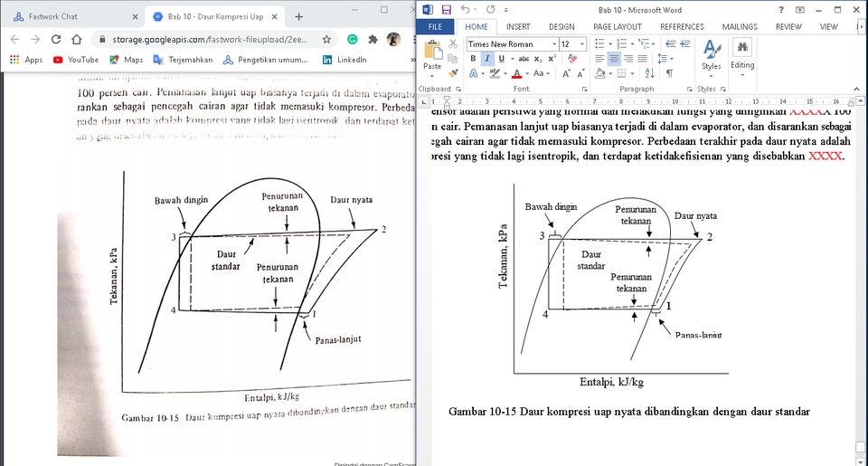
Task: Toggle Superscript formatting
Action: (x=552, y=58)
